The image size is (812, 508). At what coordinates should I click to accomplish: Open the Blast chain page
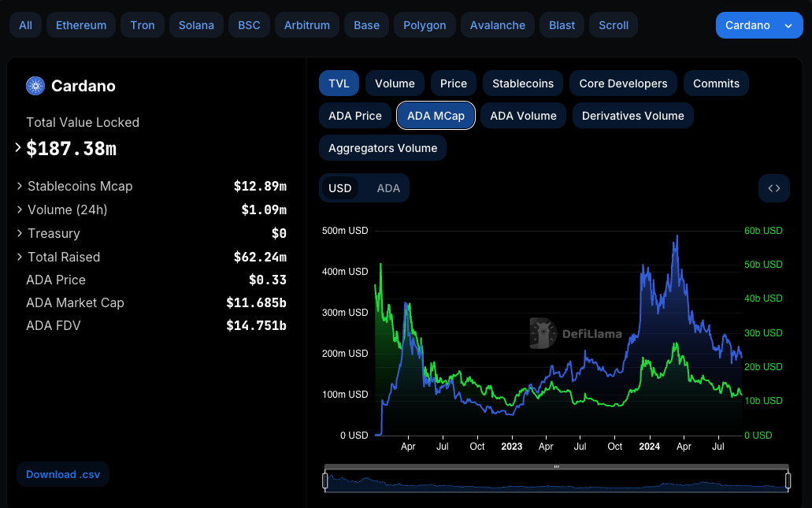click(562, 25)
